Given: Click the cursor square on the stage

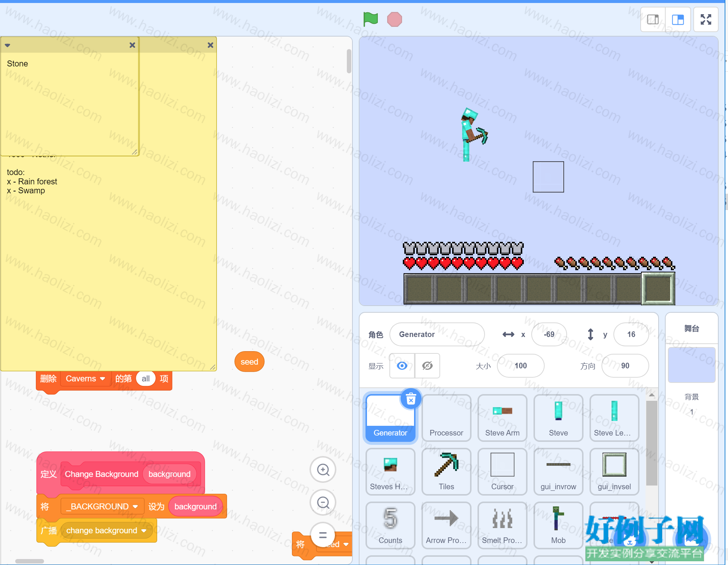Looking at the screenshot, I should [x=548, y=177].
